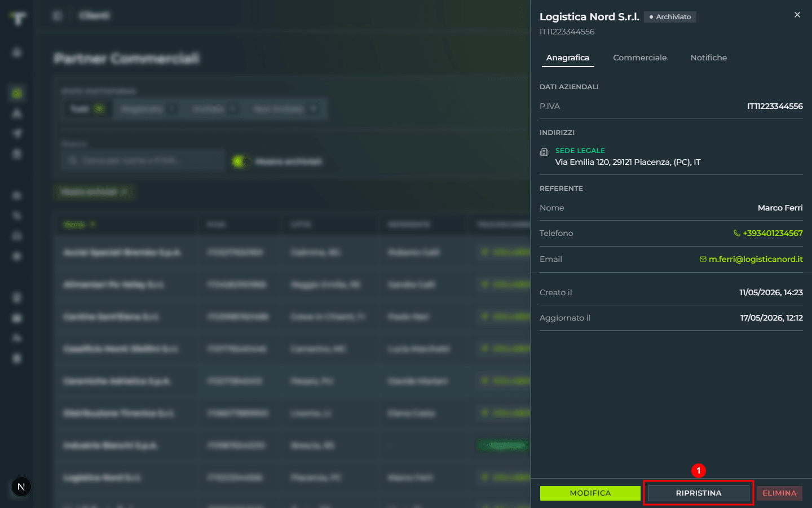Click the Creato il label
The image size is (812, 508).
555,292
